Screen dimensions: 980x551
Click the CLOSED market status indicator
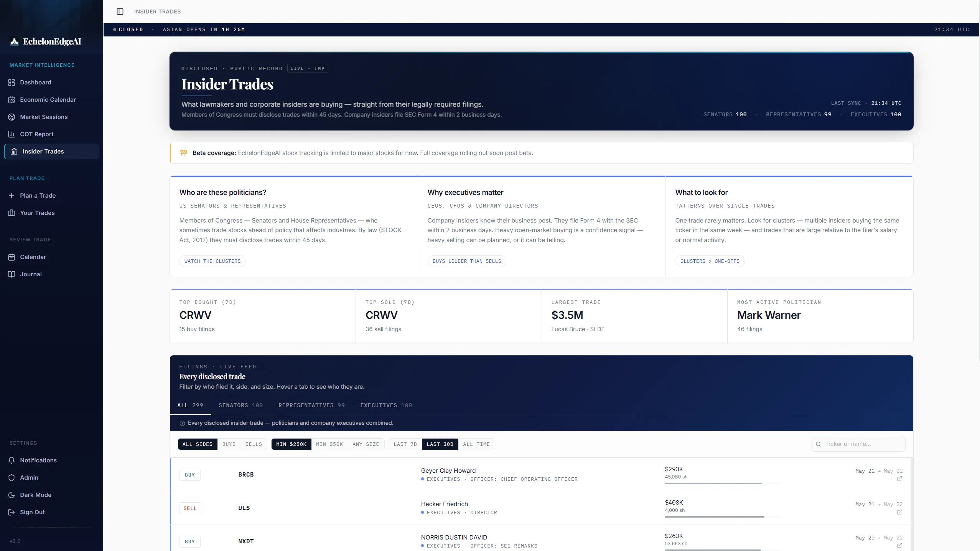128,30
